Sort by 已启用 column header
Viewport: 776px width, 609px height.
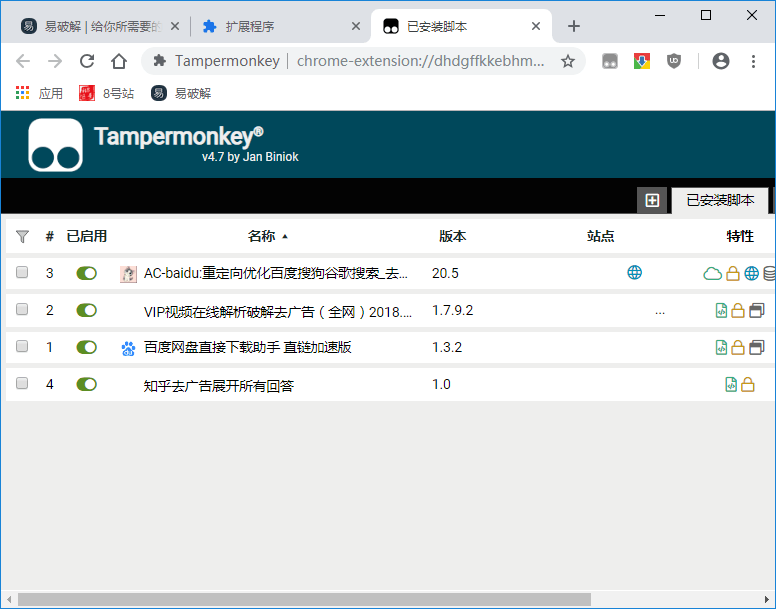coord(87,236)
